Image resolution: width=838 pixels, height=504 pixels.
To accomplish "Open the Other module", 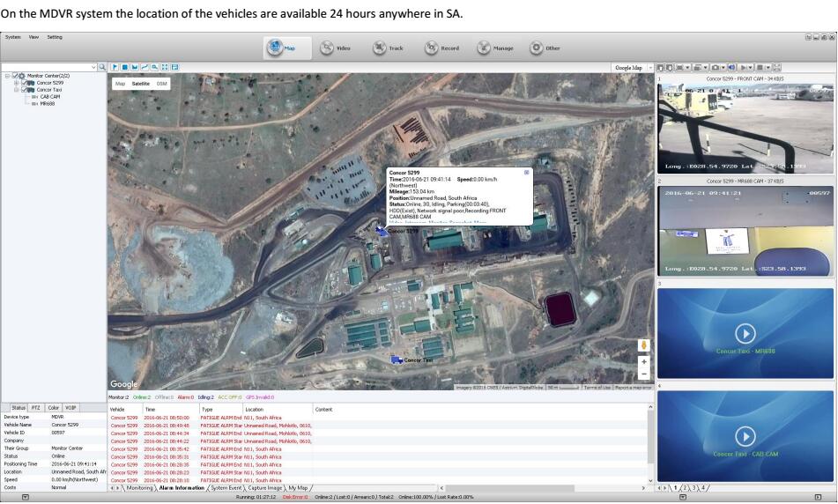I will pyautogui.click(x=545, y=48).
